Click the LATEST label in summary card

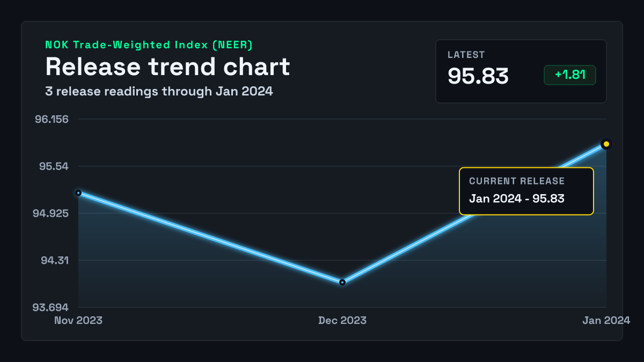pyautogui.click(x=466, y=55)
